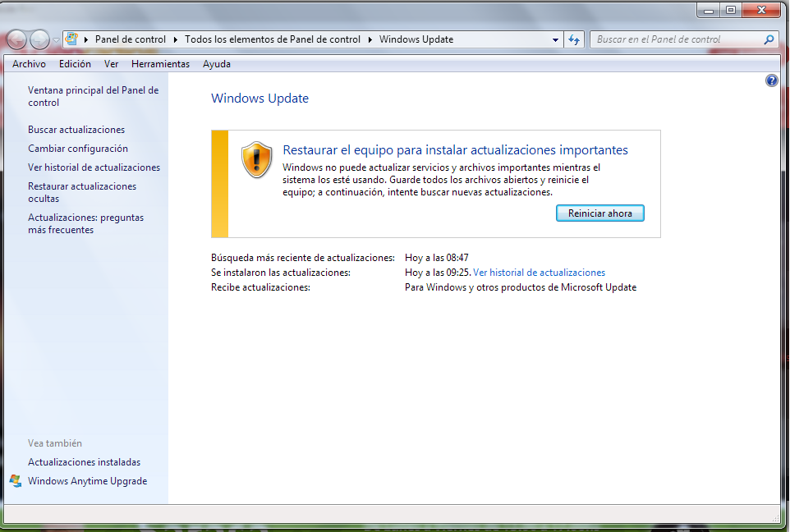Click Búsqueda más reciente de actualizaciones label
The width and height of the screenshot is (790, 532).
[303, 258]
